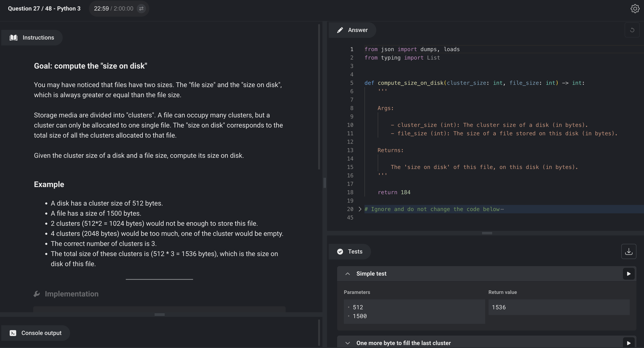Select the Tests tab
This screenshot has width=644, height=348.
[x=350, y=251]
